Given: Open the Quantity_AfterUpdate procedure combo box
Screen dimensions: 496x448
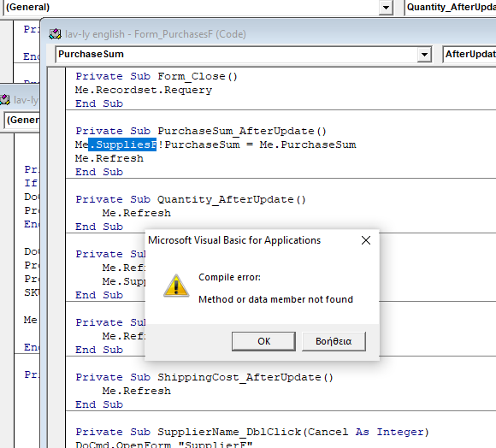Looking at the screenshot, I should pyautogui.click(x=451, y=8).
